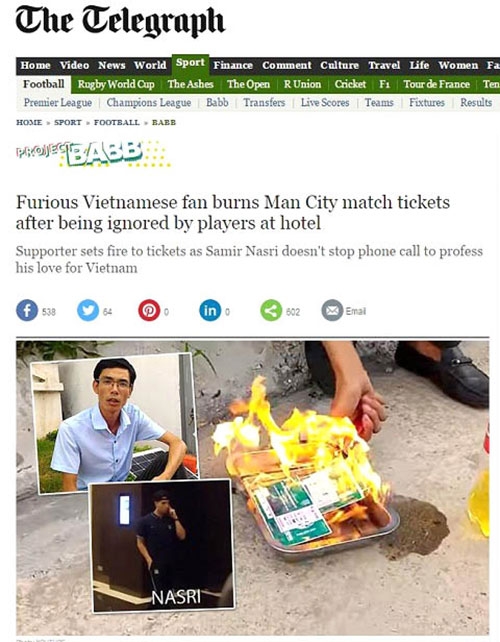The width and height of the screenshot is (500, 642).
Task: Share on LinkedIn icon
Action: point(210,310)
